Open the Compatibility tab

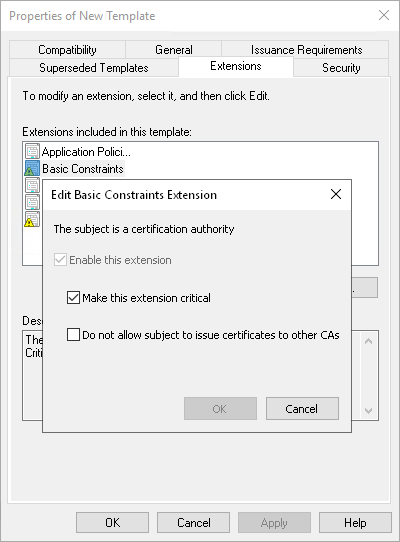[x=67, y=50]
